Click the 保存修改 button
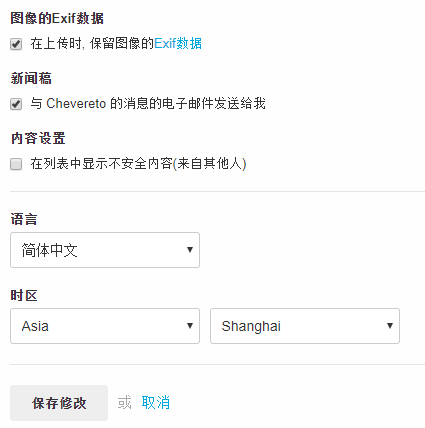This screenshot has width=425, height=428. tap(59, 403)
